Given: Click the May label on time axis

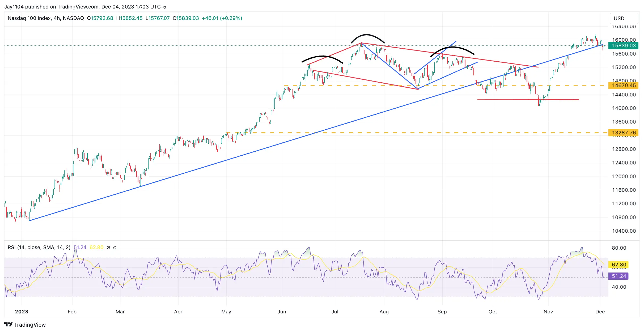Looking at the screenshot, I should (226, 312).
